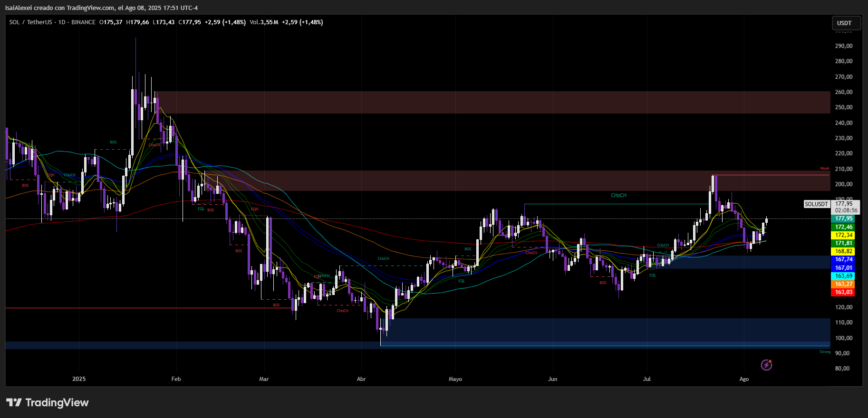Click the BINANCE exchange label in header
868x418 pixels.
[x=83, y=22]
